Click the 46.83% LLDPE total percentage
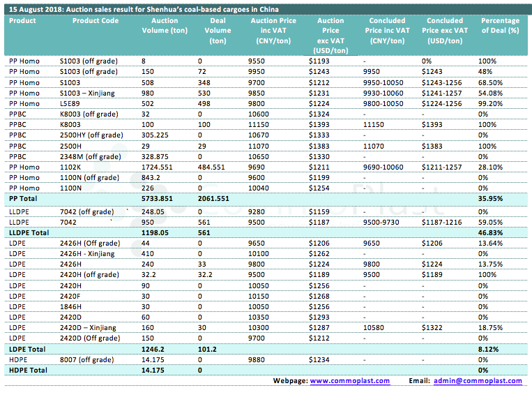The width and height of the screenshot is (532, 395). [x=492, y=231]
